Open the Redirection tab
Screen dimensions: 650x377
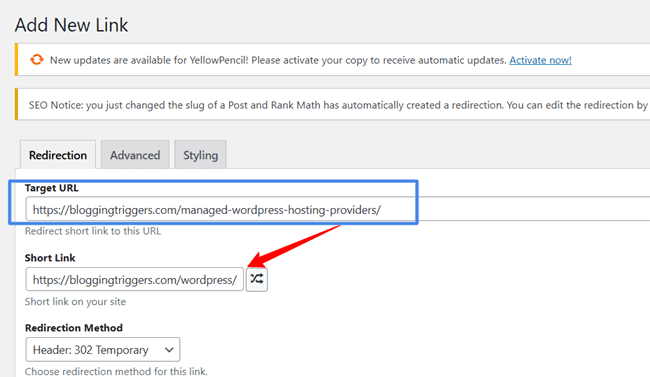58,155
